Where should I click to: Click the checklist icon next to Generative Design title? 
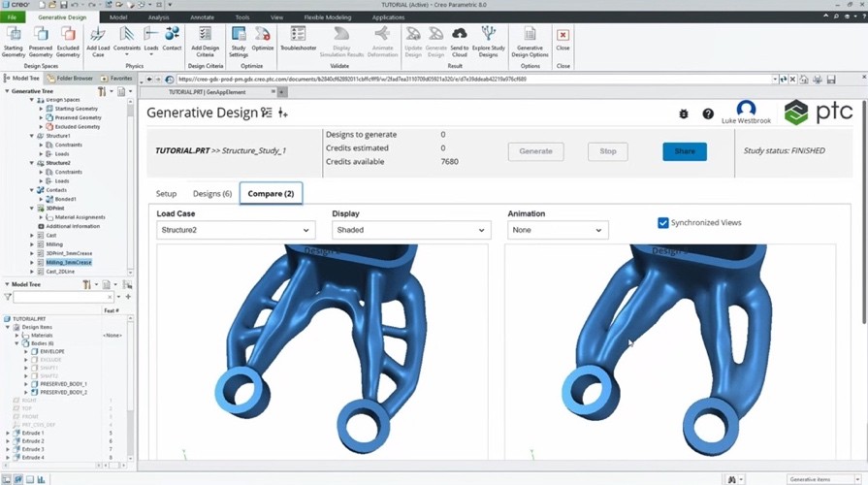(267, 113)
